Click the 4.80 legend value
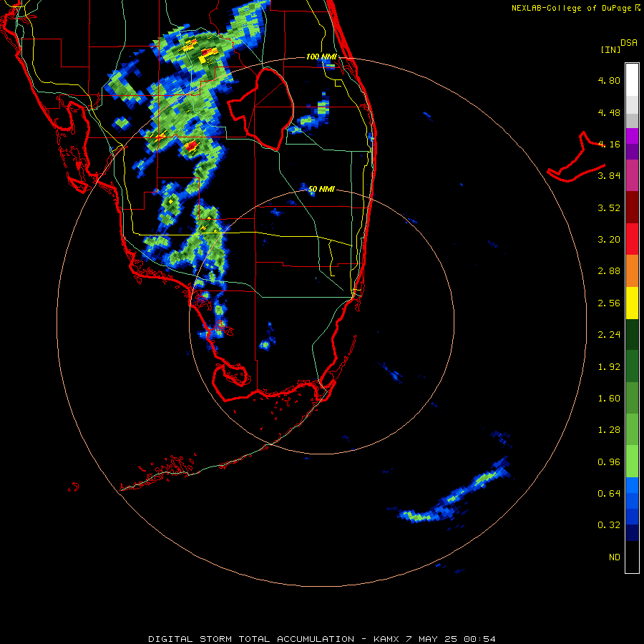The height and width of the screenshot is (644, 644). point(609,80)
